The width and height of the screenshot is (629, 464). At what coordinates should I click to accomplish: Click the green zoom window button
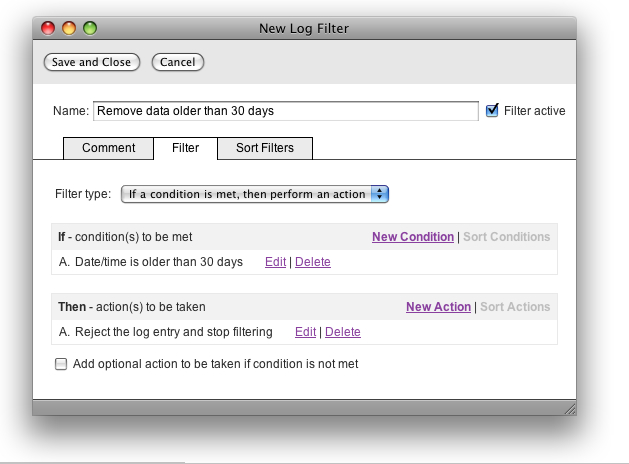coord(89,28)
